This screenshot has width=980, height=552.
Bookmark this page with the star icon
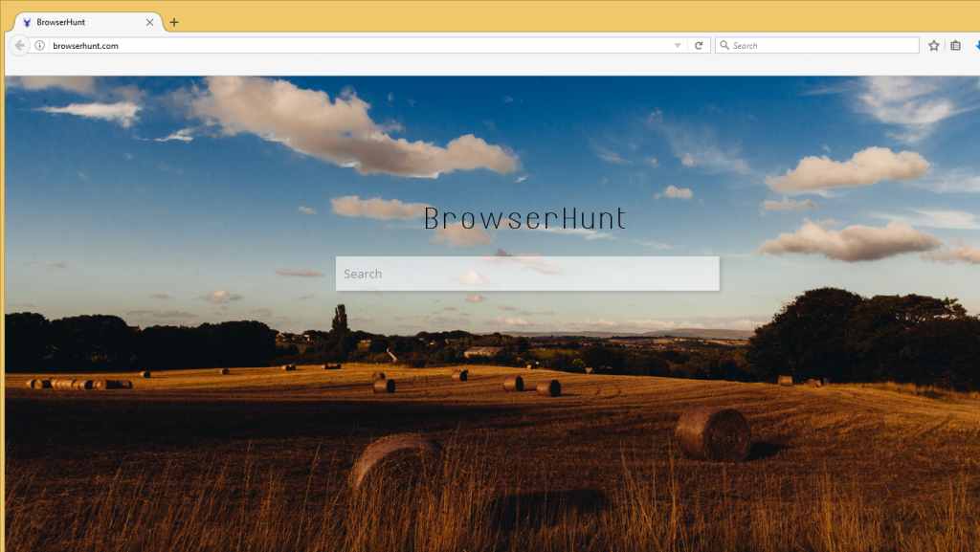click(x=934, y=46)
